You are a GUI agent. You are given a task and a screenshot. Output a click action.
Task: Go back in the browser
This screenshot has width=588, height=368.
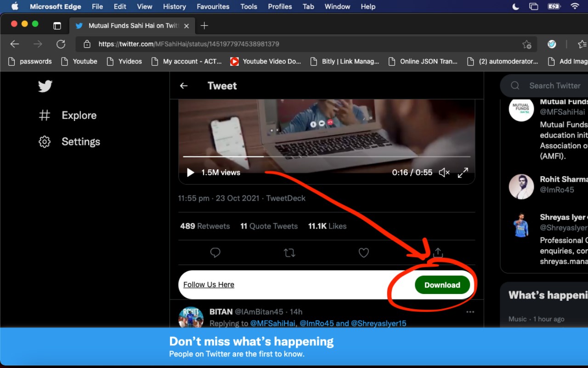[x=15, y=44]
